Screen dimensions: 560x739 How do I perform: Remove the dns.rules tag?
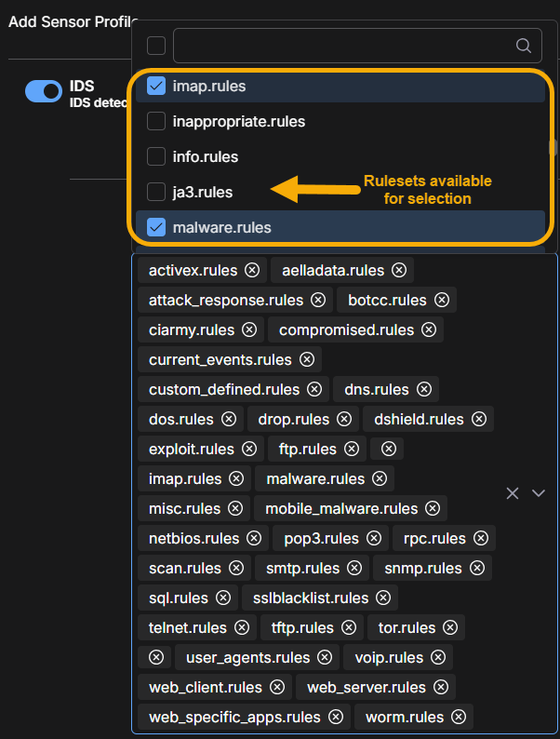424,389
